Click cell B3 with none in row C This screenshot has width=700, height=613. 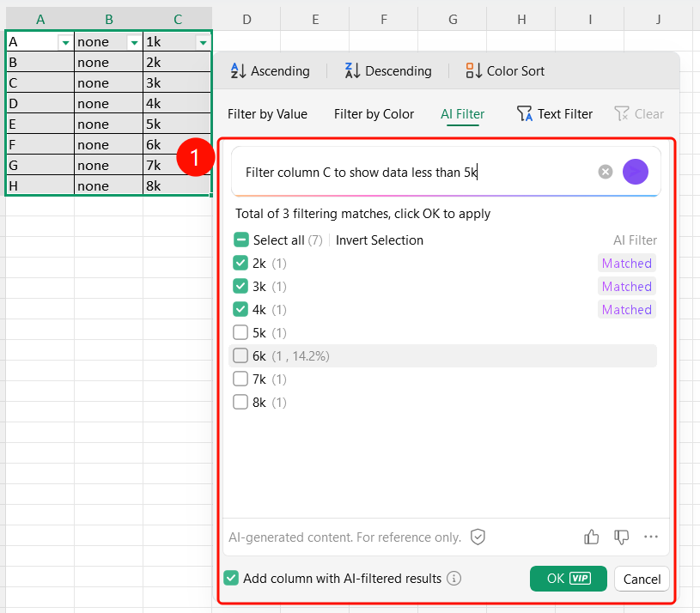(x=108, y=82)
